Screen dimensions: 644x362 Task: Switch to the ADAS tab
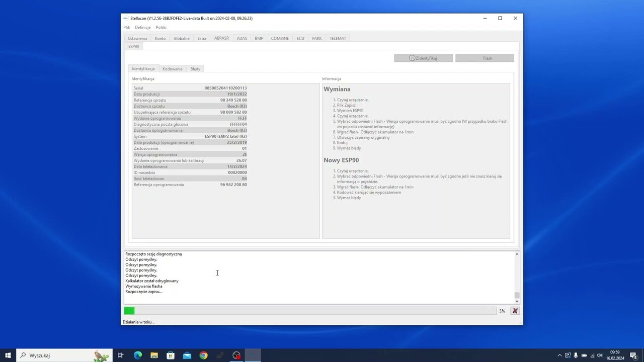pyautogui.click(x=242, y=38)
